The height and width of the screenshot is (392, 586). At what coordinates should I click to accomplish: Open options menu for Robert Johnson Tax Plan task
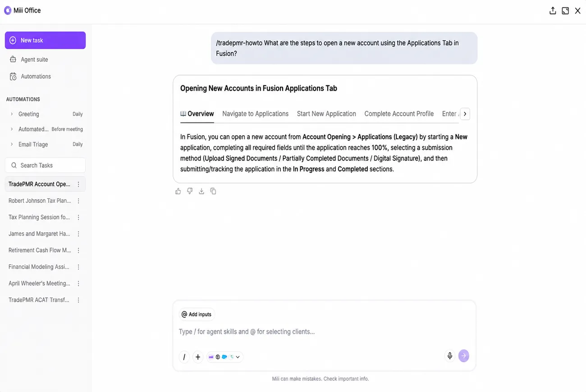click(78, 201)
